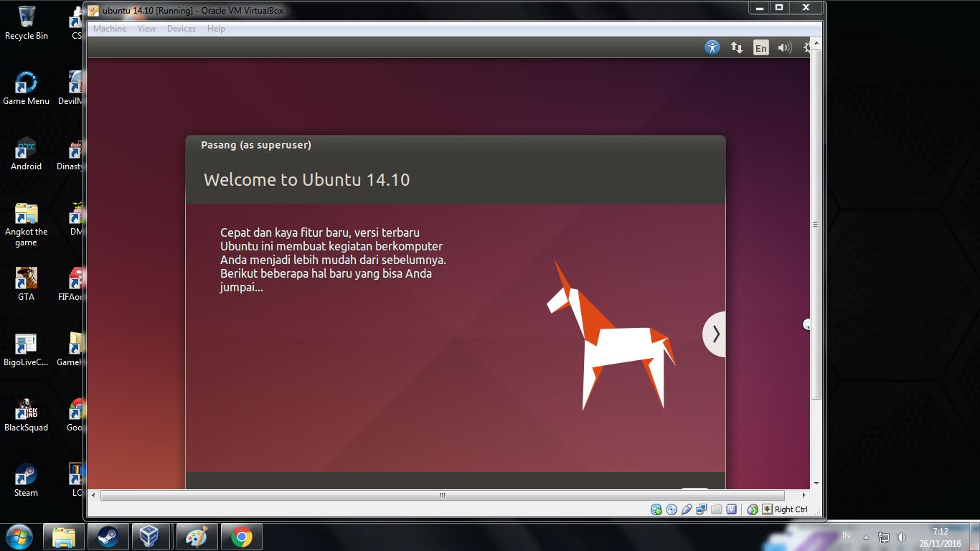Open Google Chrome from the taskbar
This screenshot has width=980, height=551.
(x=242, y=537)
